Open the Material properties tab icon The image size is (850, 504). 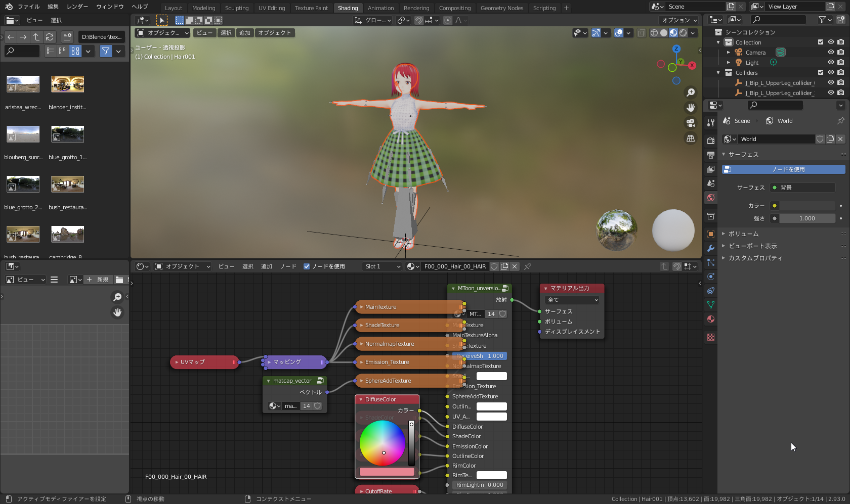pyautogui.click(x=711, y=319)
